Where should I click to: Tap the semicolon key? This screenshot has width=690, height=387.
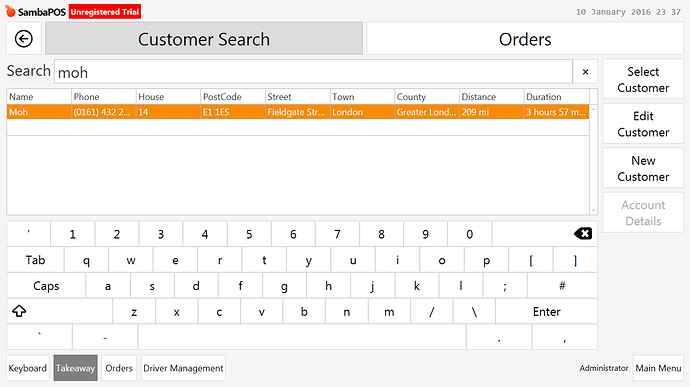pyautogui.click(x=505, y=286)
